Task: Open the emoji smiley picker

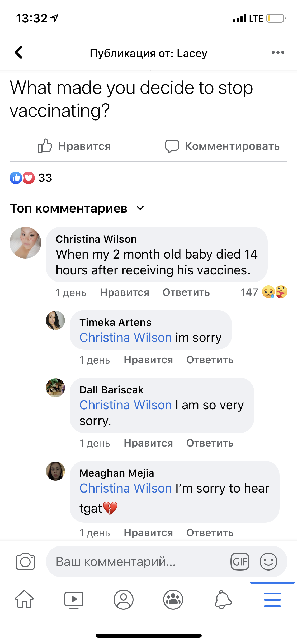Action: pos(268,561)
